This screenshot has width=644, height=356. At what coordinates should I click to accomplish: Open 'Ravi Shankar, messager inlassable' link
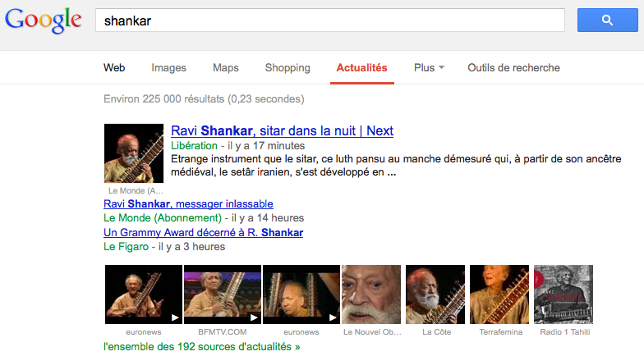(188, 203)
